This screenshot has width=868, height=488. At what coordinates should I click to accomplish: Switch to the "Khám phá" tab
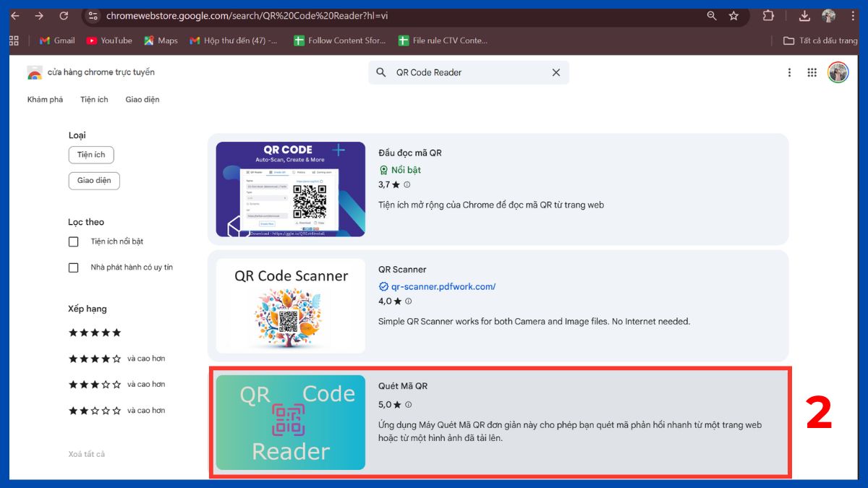[45, 99]
